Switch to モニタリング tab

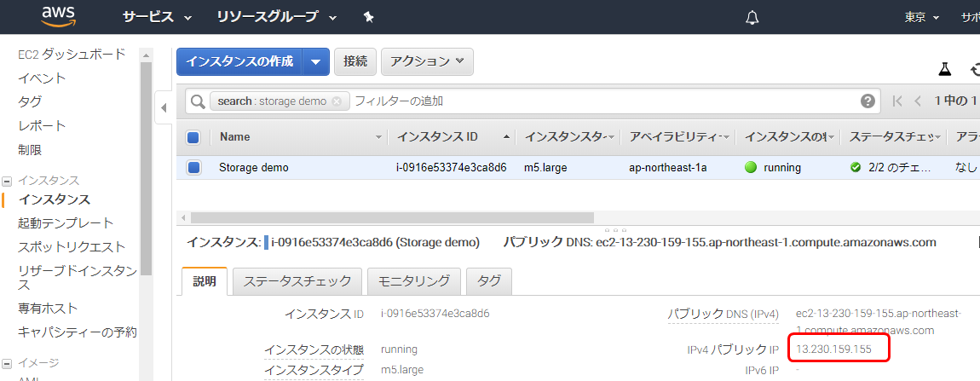414,281
